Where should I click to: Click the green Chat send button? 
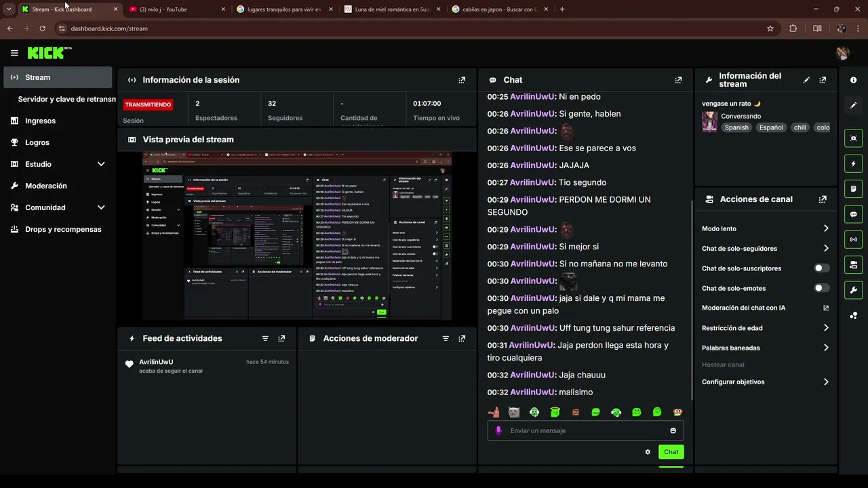[671, 452]
